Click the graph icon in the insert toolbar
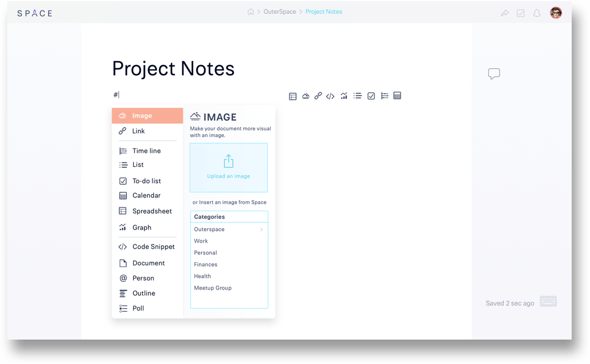 [344, 96]
